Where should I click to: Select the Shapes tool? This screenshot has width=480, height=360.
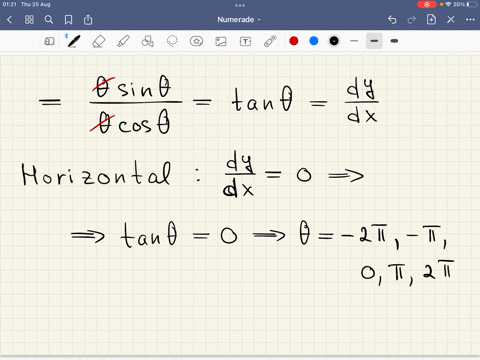click(147, 41)
